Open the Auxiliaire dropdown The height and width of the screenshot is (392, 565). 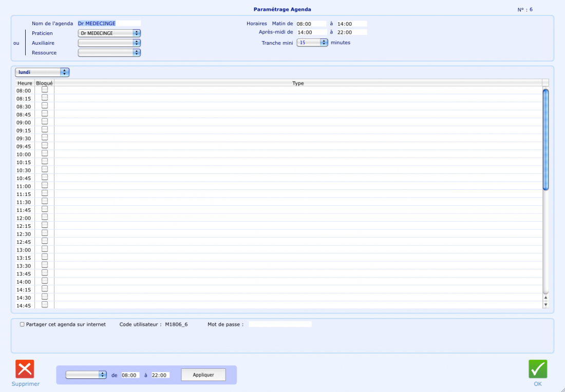tap(109, 43)
